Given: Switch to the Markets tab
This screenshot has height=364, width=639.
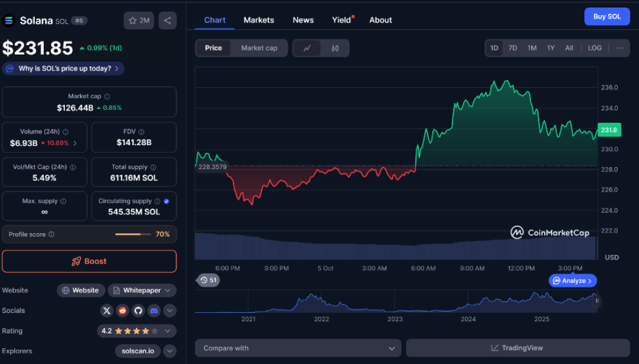Looking at the screenshot, I should [x=258, y=20].
